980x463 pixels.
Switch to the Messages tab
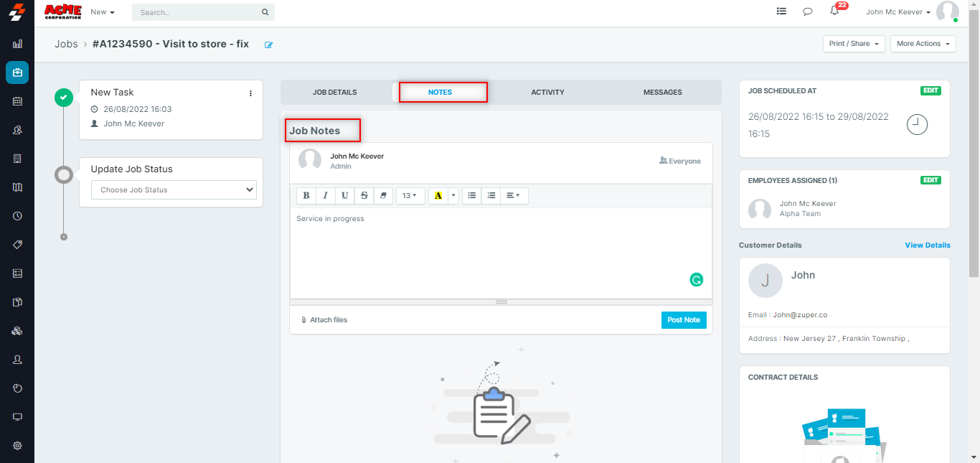[x=663, y=92]
